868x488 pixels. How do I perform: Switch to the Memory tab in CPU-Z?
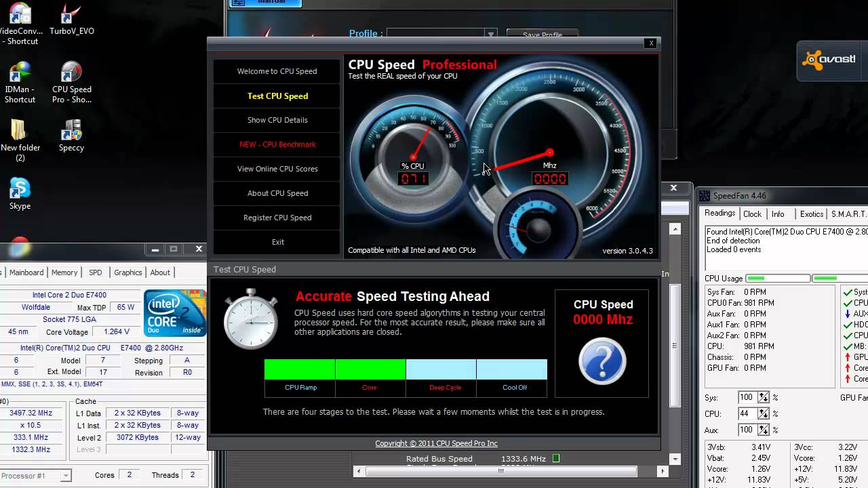(x=64, y=272)
